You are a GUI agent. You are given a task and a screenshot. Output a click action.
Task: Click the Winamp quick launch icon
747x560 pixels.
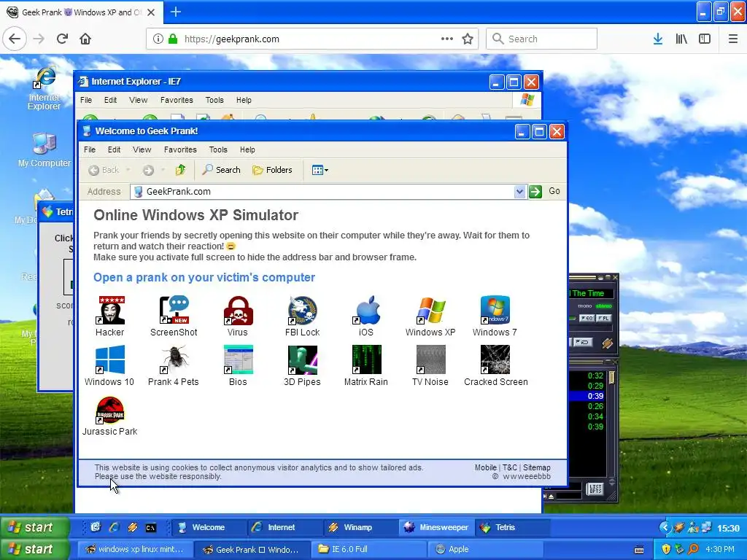(133, 528)
